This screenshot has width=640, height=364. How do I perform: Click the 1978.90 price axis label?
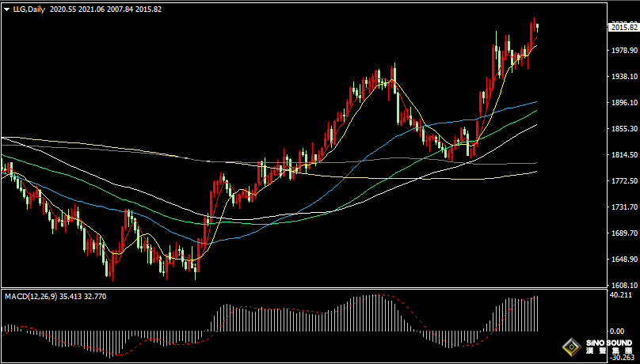tap(623, 51)
